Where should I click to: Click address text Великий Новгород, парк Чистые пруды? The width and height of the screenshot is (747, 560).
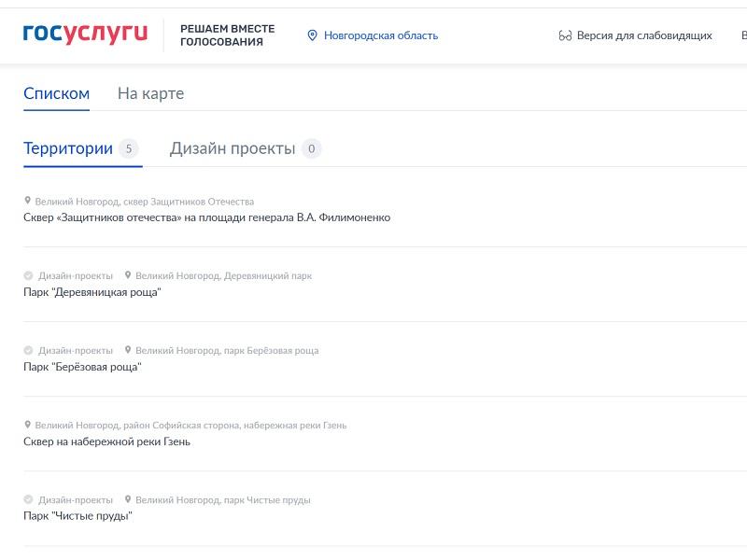click(x=222, y=500)
